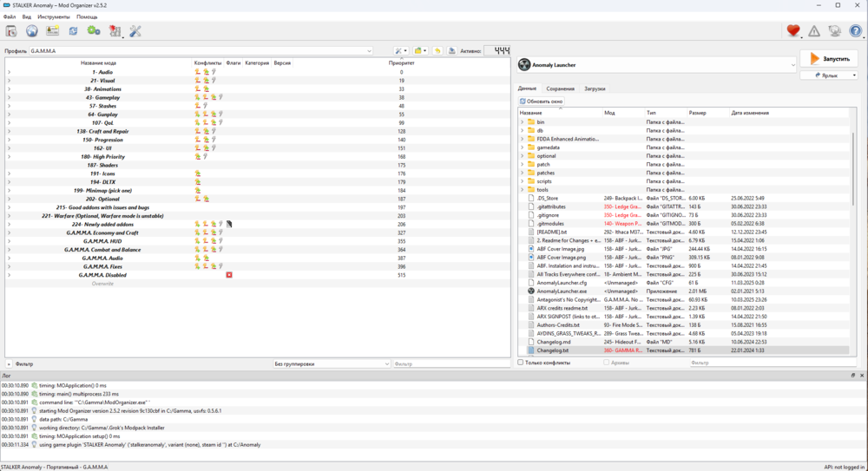Click the blue Refresh icon in toolbar
Image resolution: width=868 pixels, height=471 pixels.
click(74, 31)
